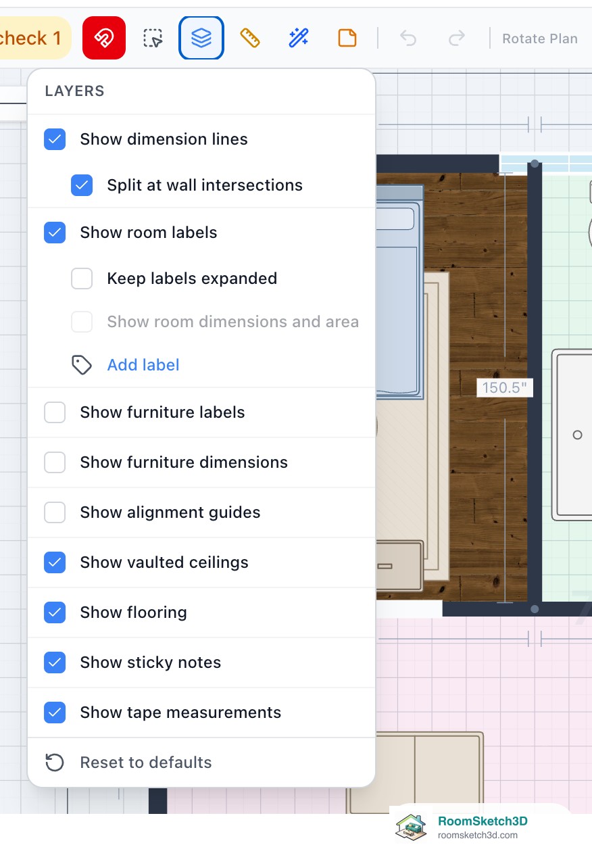Uncheck Show vaulted ceilings
Viewport: 592px width, 868px height.
pos(55,562)
